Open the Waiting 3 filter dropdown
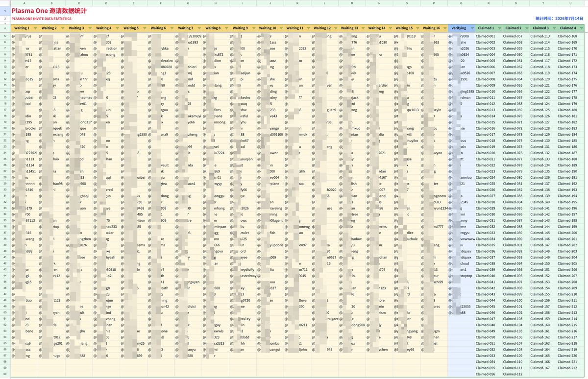The image size is (588, 379). pyautogui.click(x=90, y=28)
